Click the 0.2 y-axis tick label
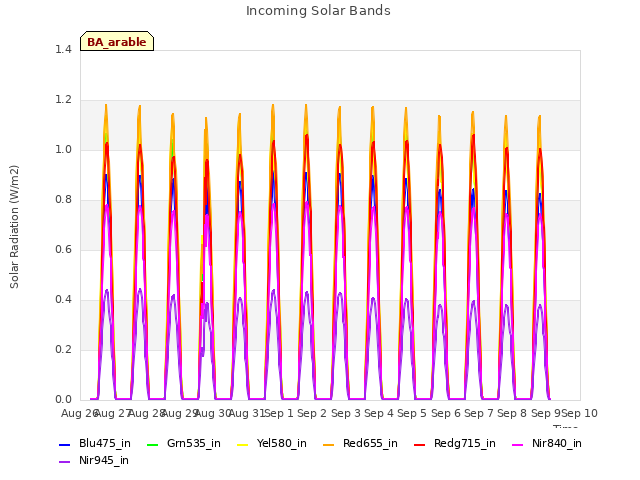Image resolution: width=640 pixels, height=480 pixels. pos(63,349)
